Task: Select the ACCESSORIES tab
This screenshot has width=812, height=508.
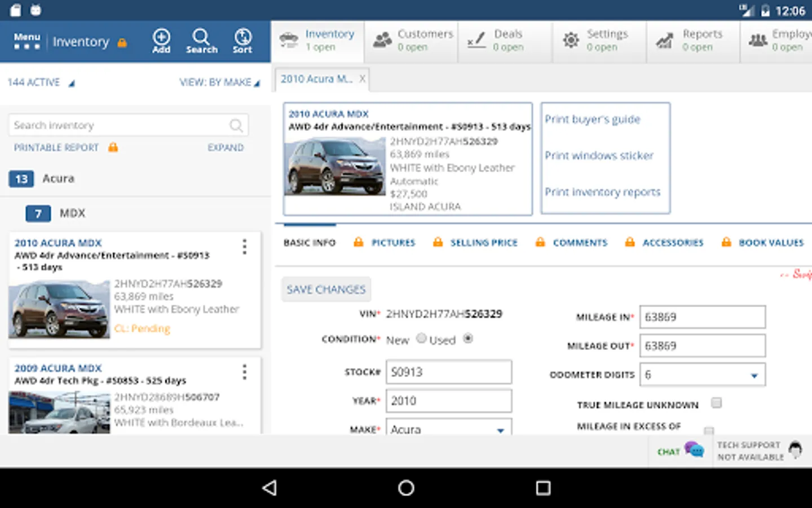Action: [x=673, y=243]
